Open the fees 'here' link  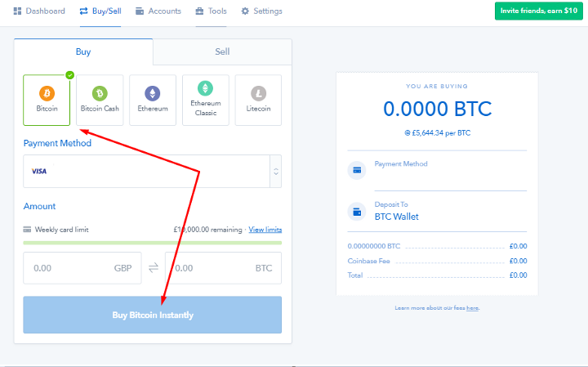[x=473, y=308]
